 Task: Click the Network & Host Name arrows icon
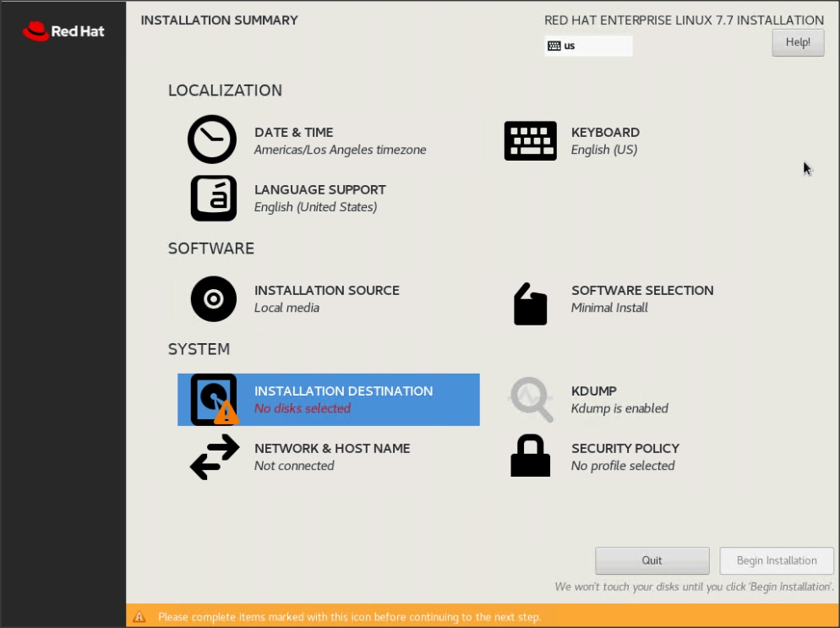tap(215, 456)
